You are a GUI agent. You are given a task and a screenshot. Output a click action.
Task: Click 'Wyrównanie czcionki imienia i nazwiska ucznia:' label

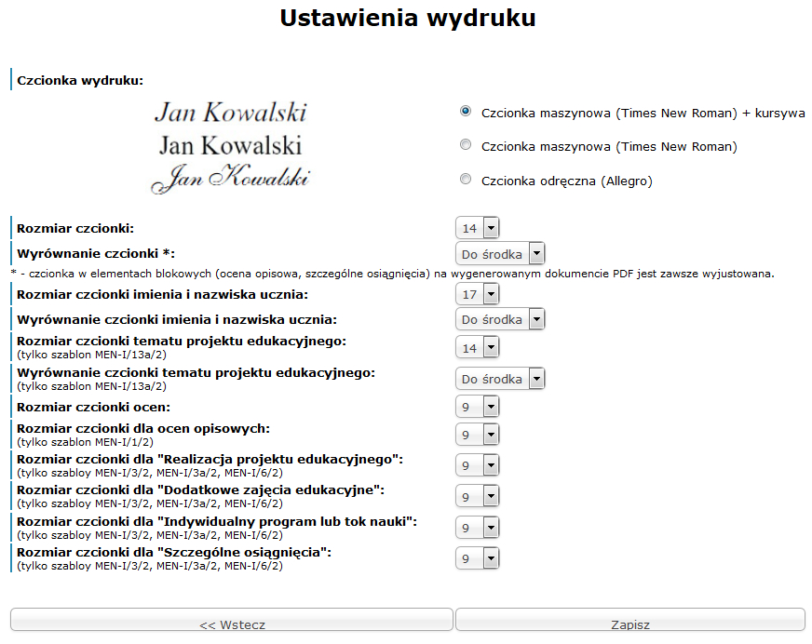pos(177,320)
